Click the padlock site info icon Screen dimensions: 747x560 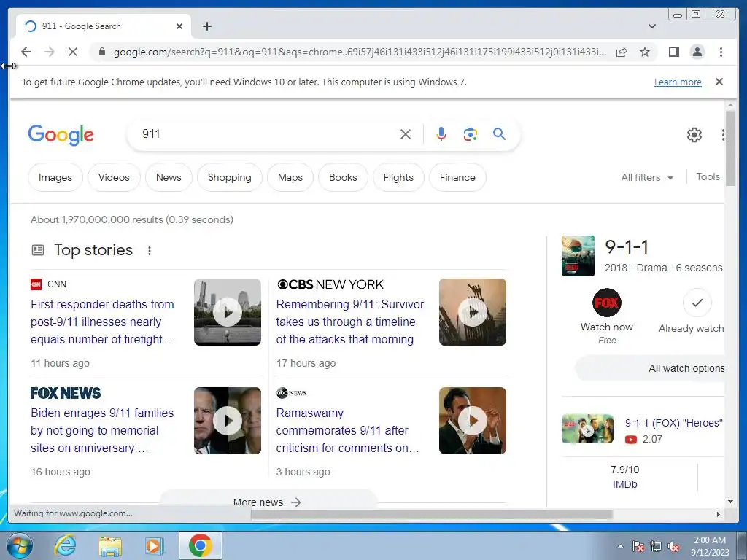(101, 52)
